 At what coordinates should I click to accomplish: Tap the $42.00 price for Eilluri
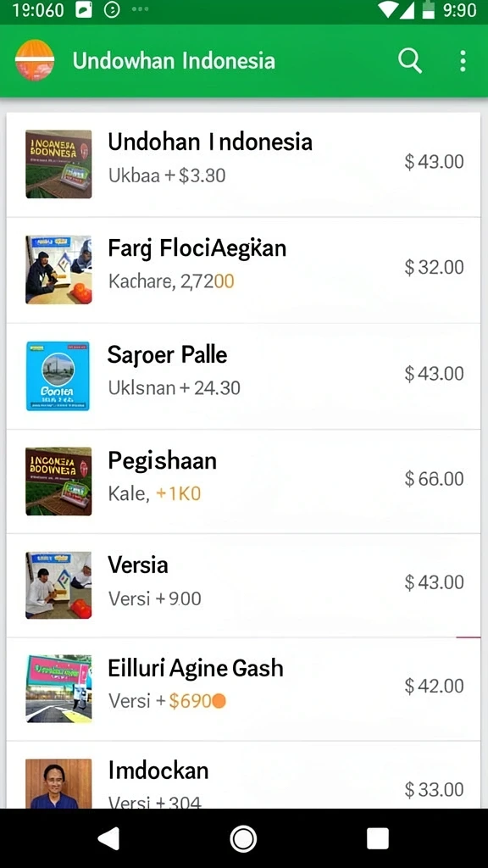pos(435,687)
